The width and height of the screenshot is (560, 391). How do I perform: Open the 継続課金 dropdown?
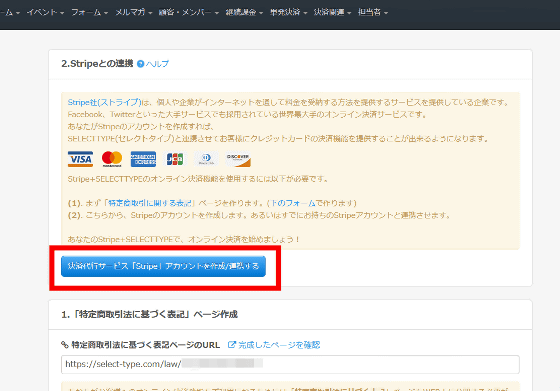pyautogui.click(x=244, y=12)
